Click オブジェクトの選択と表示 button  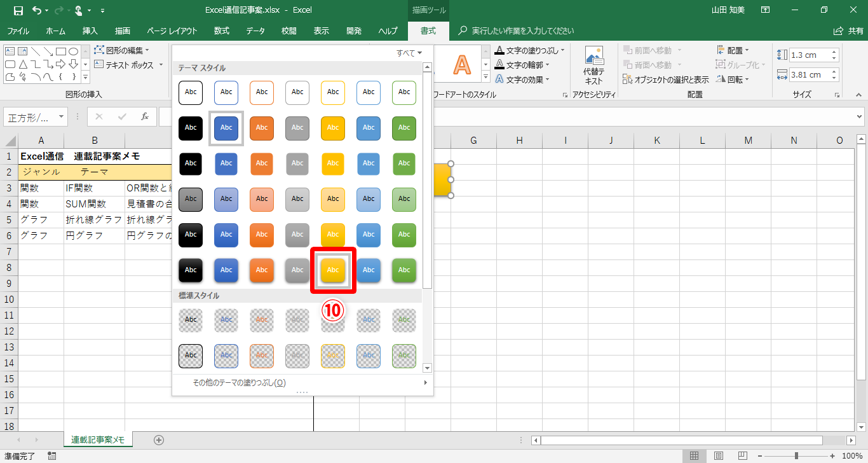tap(667, 79)
